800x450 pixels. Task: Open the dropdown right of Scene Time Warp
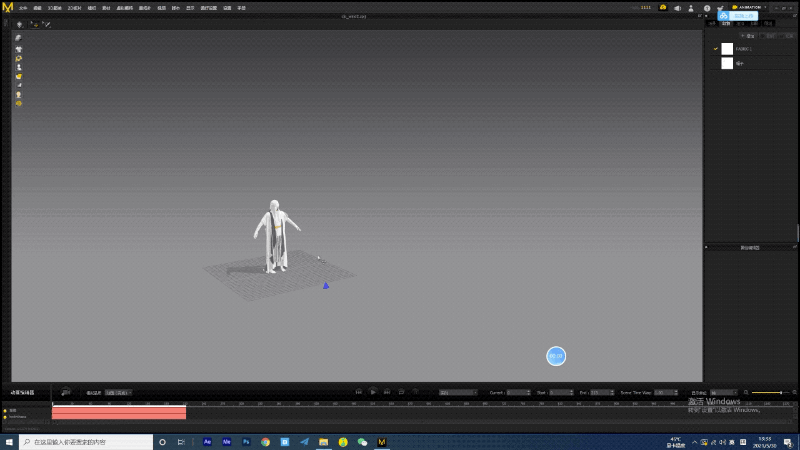724,393
